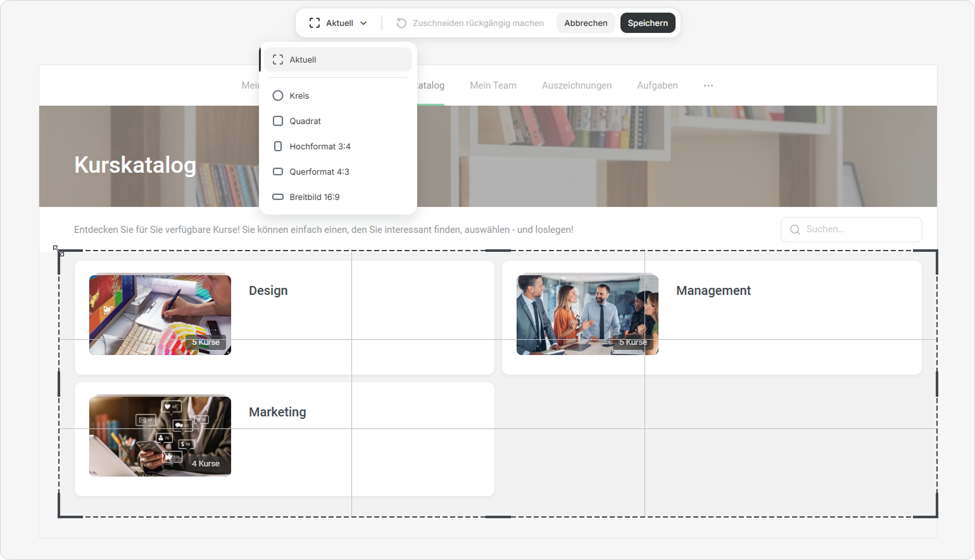Go to the Aufgaben tab
975x560 pixels.
pos(657,85)
